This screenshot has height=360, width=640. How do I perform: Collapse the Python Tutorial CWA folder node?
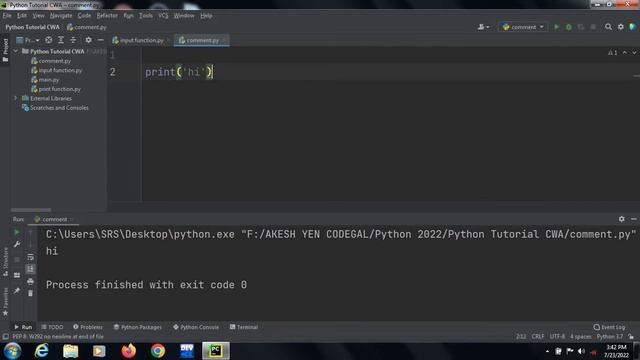click(16, 51)
